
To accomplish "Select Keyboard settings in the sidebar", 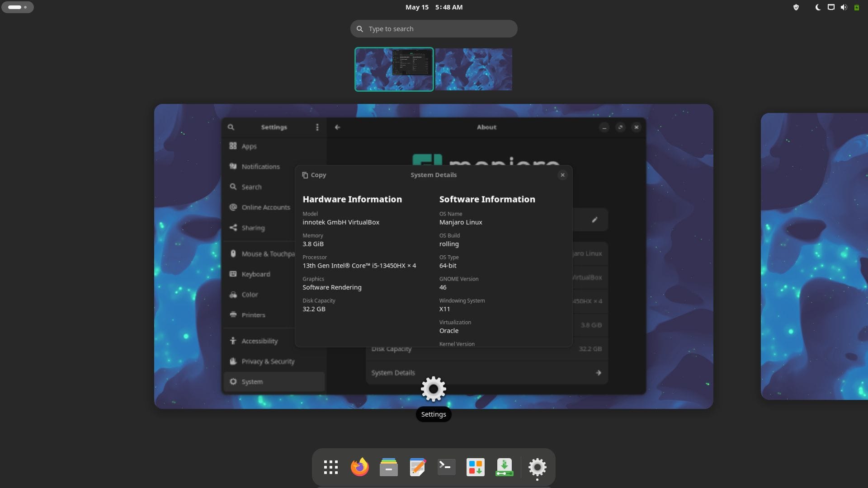I will pyautogui.click(x=256, y=274).
